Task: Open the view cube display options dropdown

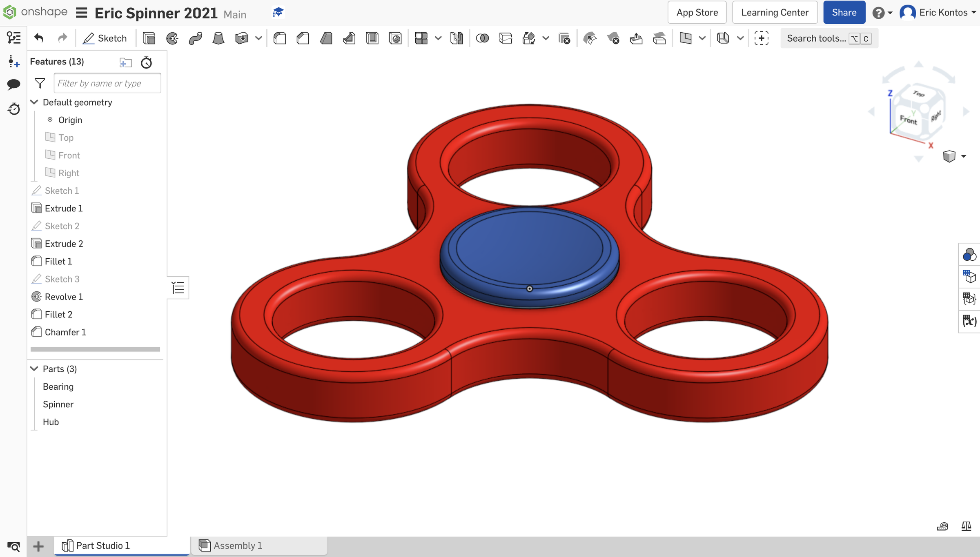Action: [964, 156]
